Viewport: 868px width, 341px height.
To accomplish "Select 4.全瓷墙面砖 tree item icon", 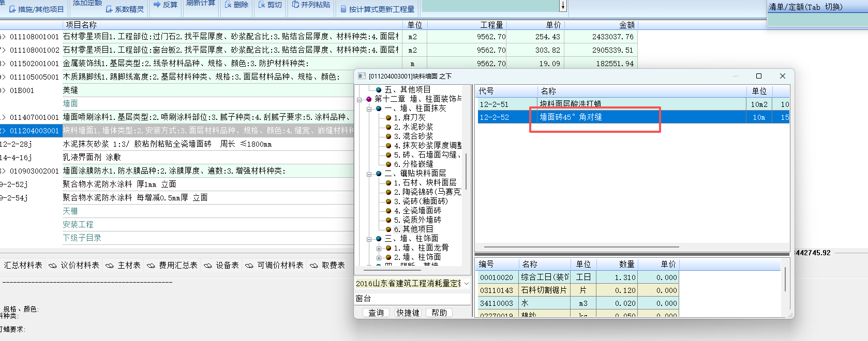I will [388, 211].
